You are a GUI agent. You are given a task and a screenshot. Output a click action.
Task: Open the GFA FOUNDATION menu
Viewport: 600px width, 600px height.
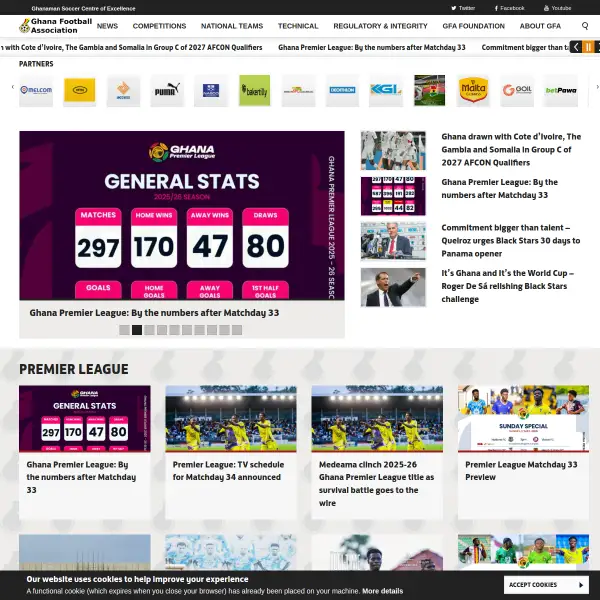[473, 26]
